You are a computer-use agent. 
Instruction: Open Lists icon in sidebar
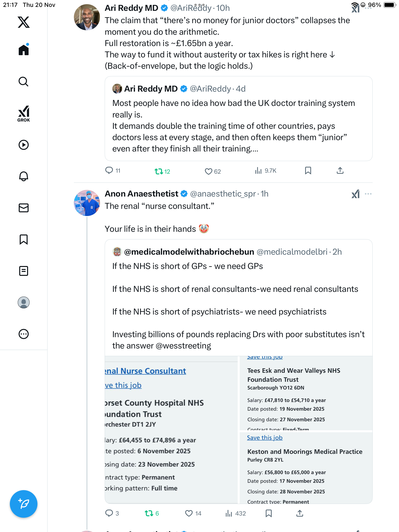[24, 271]
